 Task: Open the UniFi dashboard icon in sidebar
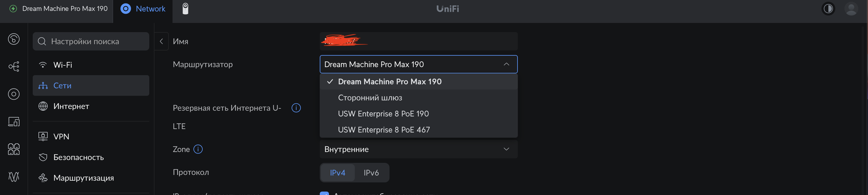(x=14, y=39)
